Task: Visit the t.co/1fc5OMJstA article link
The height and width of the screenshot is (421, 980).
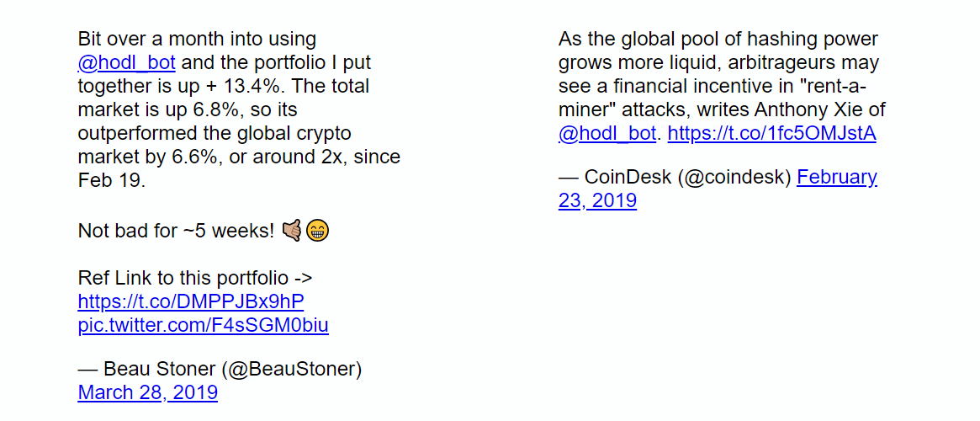Action: [x=772, y=134]
